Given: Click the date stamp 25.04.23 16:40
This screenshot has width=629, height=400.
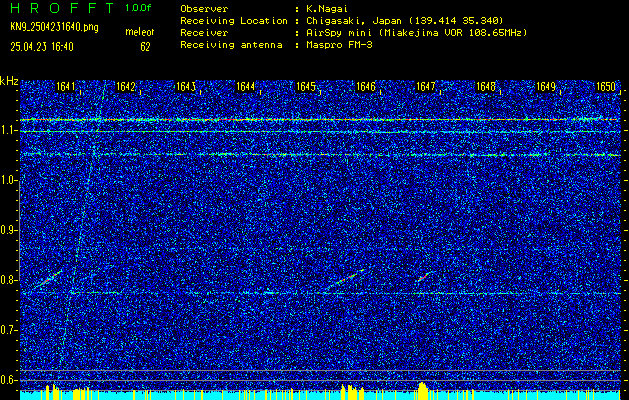Looking at the screenshot, I should pos(42,47).
